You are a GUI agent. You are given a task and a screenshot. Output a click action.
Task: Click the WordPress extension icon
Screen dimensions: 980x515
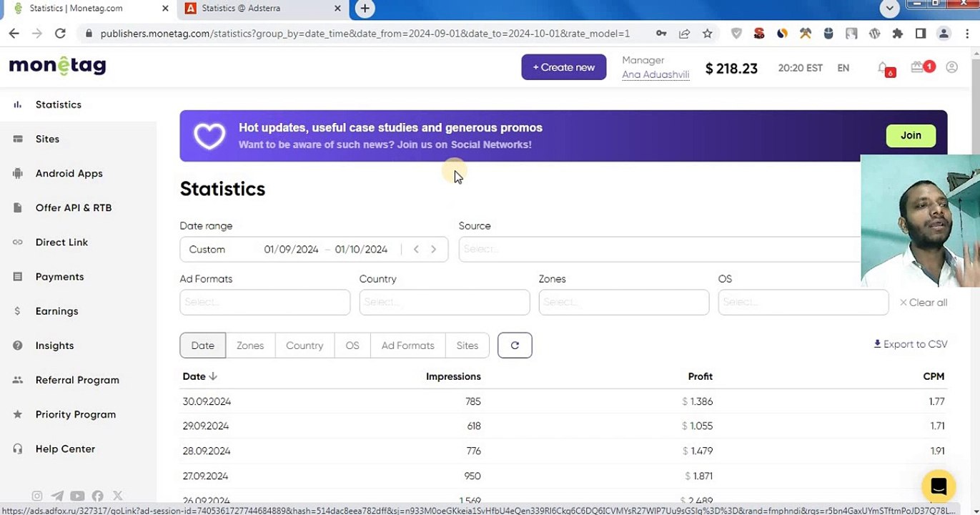[x=874, y=34]
